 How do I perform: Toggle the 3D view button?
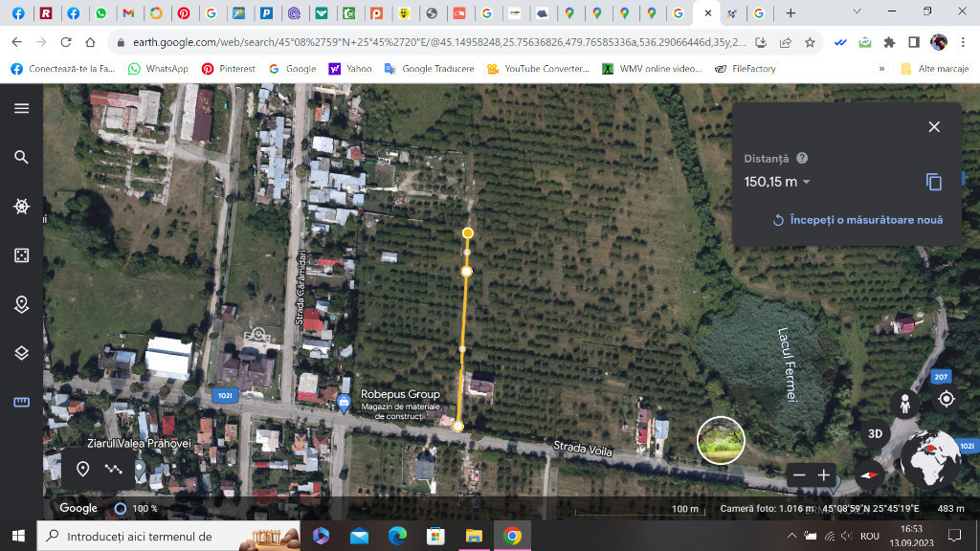click(875, 432)
